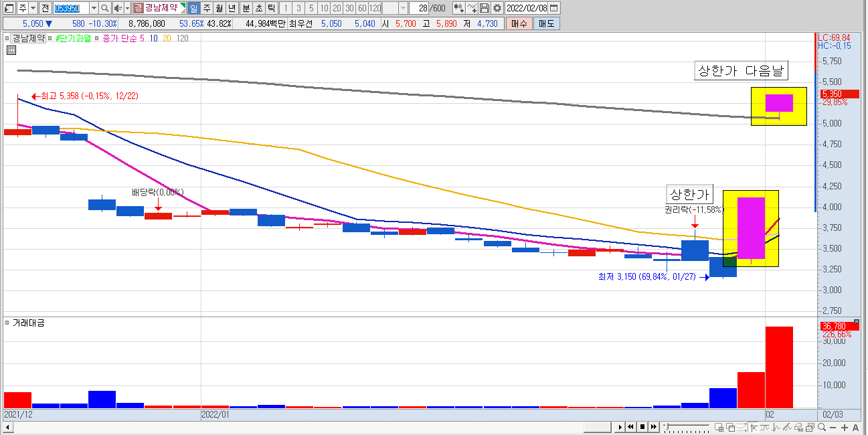Viewport: 868px width, 435px height.
Task: Click the stock code input field 053950
Action: point(70,8)
